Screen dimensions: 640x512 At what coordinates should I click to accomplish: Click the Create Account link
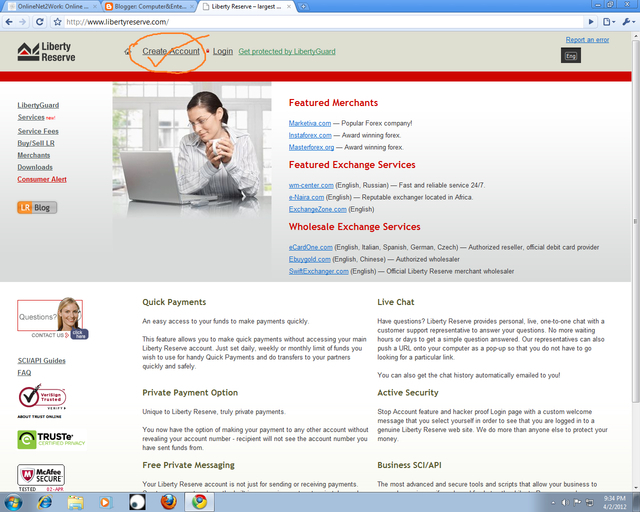click(x=171, y=51)
